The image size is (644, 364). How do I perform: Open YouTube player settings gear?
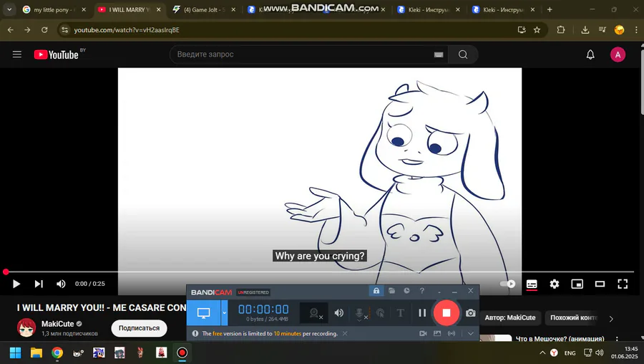pyautogui.click(x=555, y=284)
